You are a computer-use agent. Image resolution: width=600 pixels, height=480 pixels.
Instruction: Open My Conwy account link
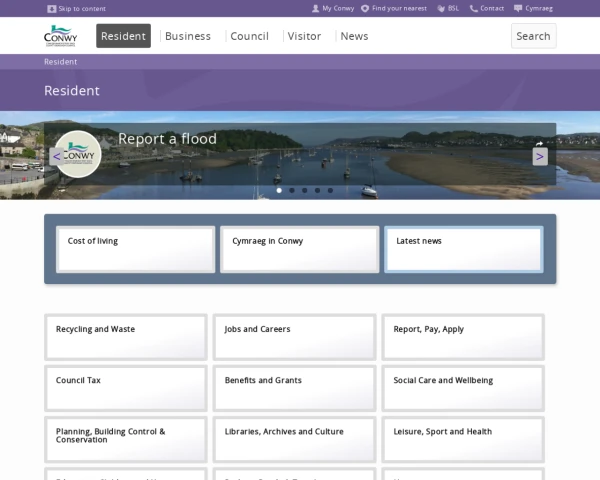333,8
